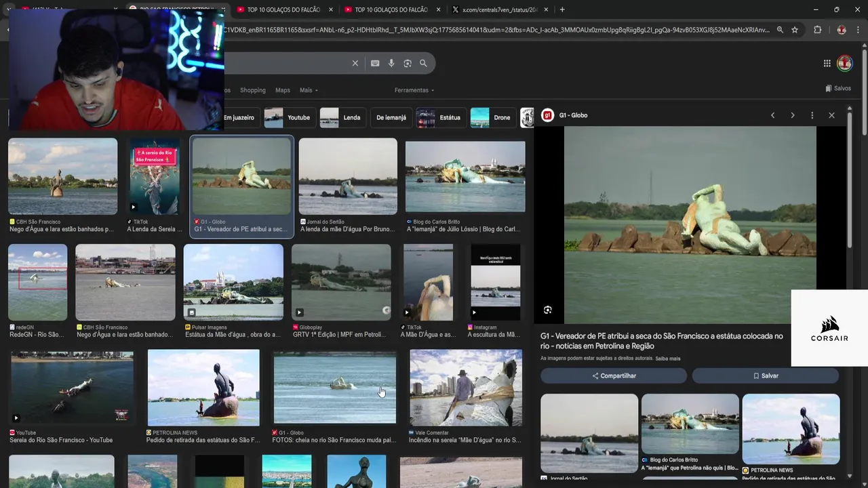This screenshot has width=868, height=488.
Task: Open the Chrome extensions puzzle icon
Action: (x=817, y=30)
